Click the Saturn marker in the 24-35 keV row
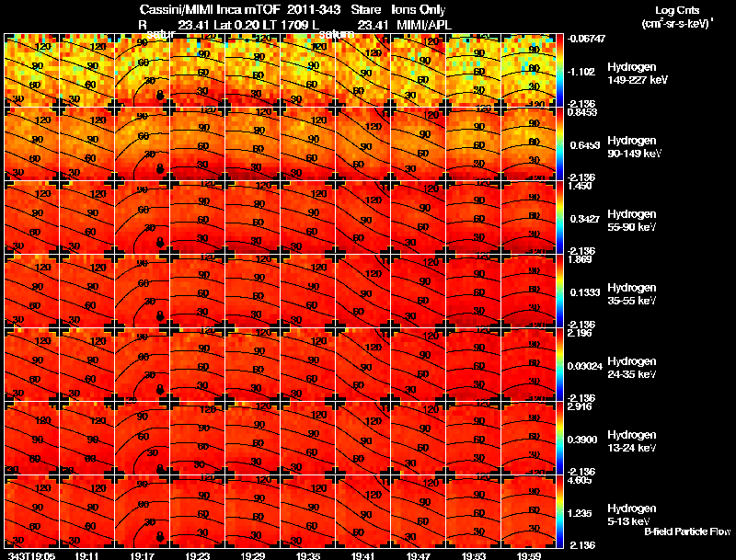The width and height of the screenshot is (736, 560). [x=160, y=390]
